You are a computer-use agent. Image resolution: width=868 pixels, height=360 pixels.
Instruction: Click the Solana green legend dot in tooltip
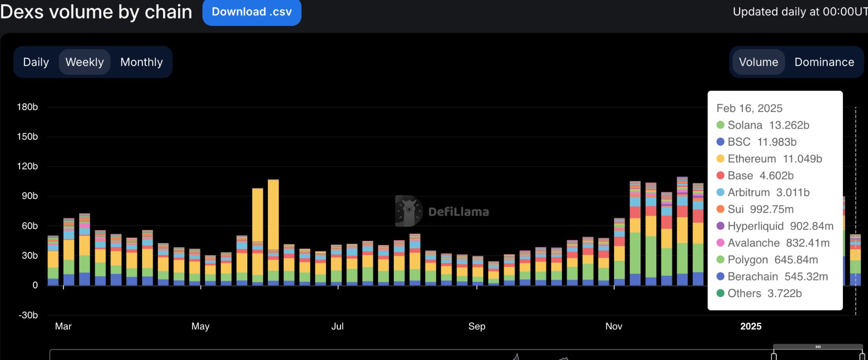click(720, 125)
